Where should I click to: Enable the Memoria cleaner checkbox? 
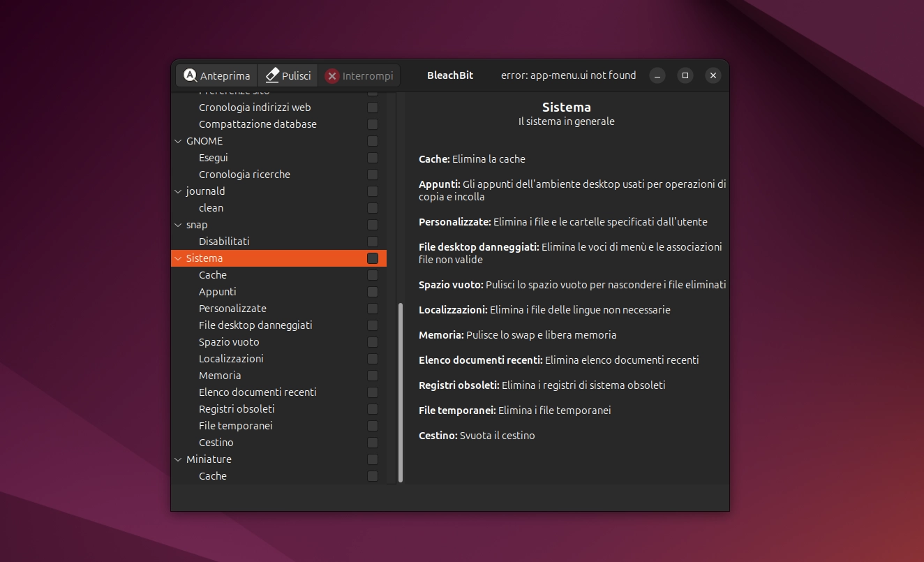(x=372, y=376)
